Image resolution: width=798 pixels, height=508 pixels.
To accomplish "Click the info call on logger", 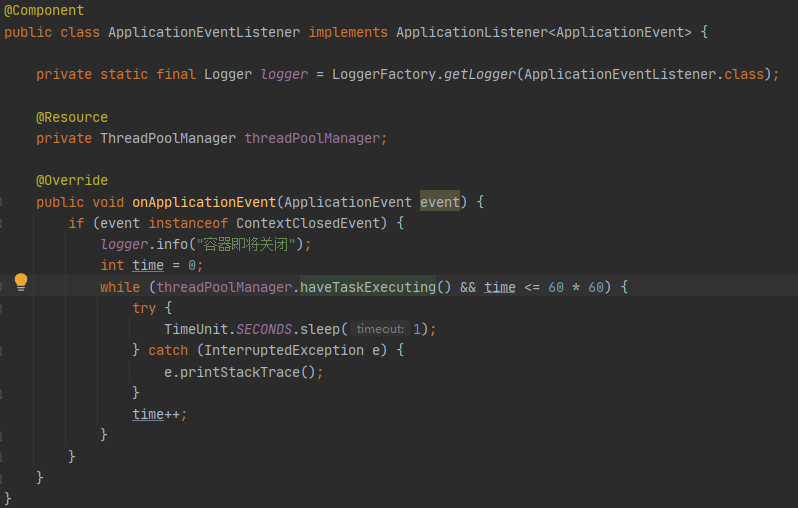I will coord(172,244).
